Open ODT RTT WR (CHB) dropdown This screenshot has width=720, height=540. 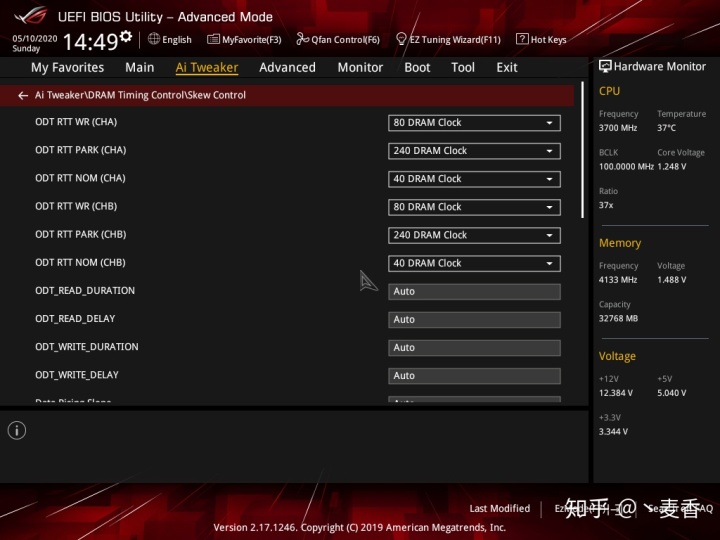[x=474, y=207]
